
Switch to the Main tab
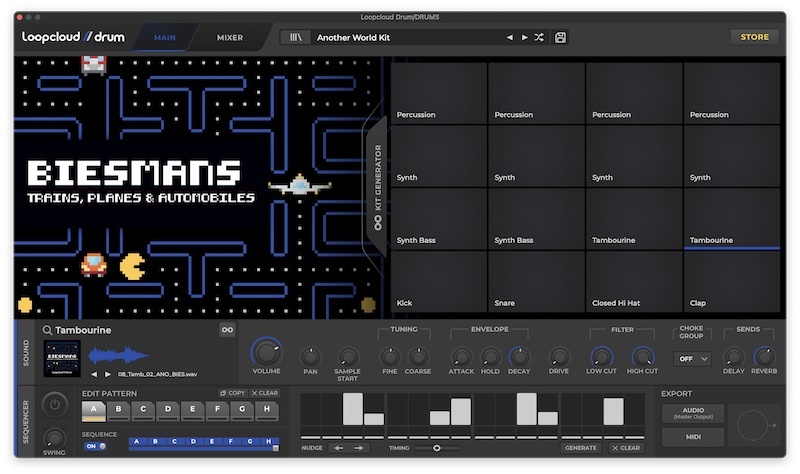[x=165, y=38]
